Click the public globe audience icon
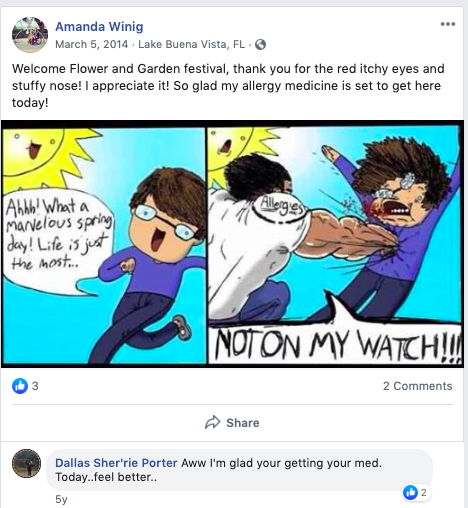 [x=260, y=44]
